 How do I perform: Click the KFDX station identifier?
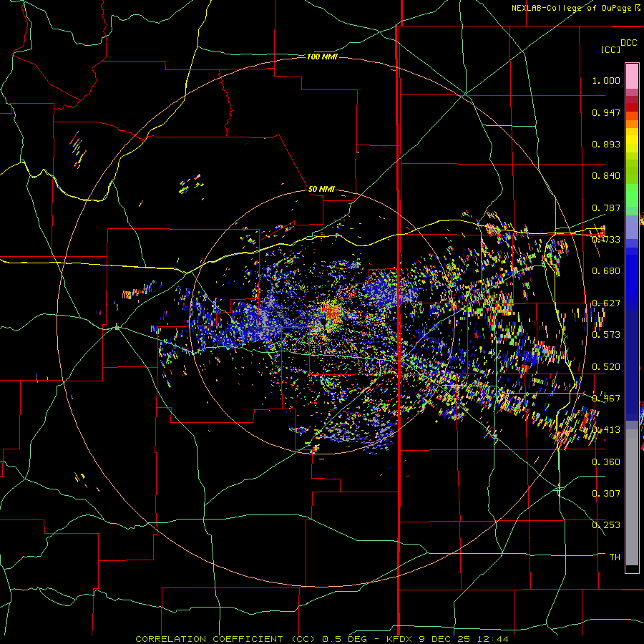click(400, 639)
